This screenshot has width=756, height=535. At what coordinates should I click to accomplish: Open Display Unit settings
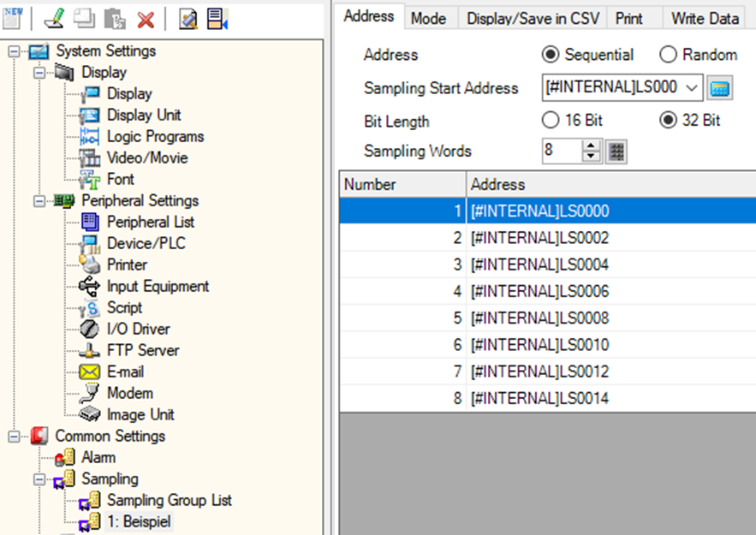click(x=144, y=116)
